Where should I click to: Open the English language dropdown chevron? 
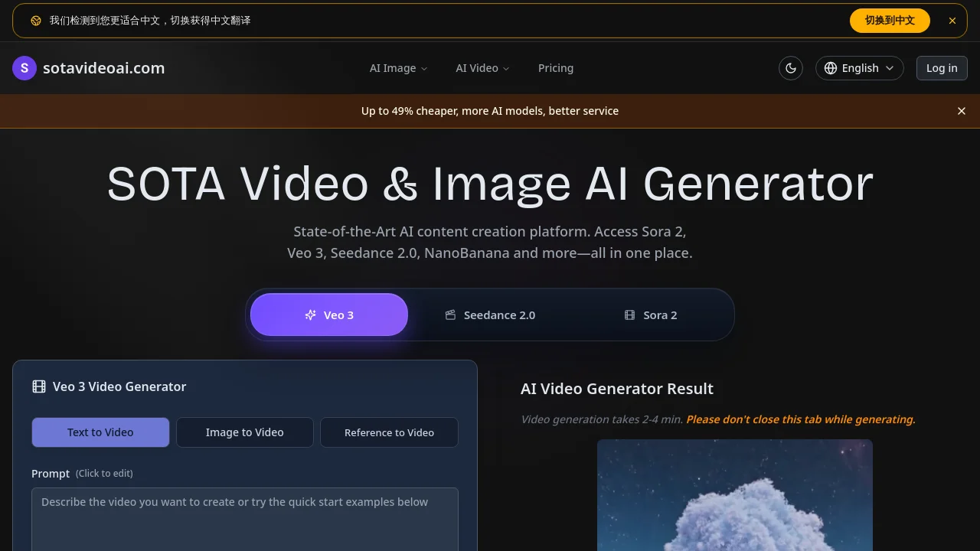click(890, 68)
